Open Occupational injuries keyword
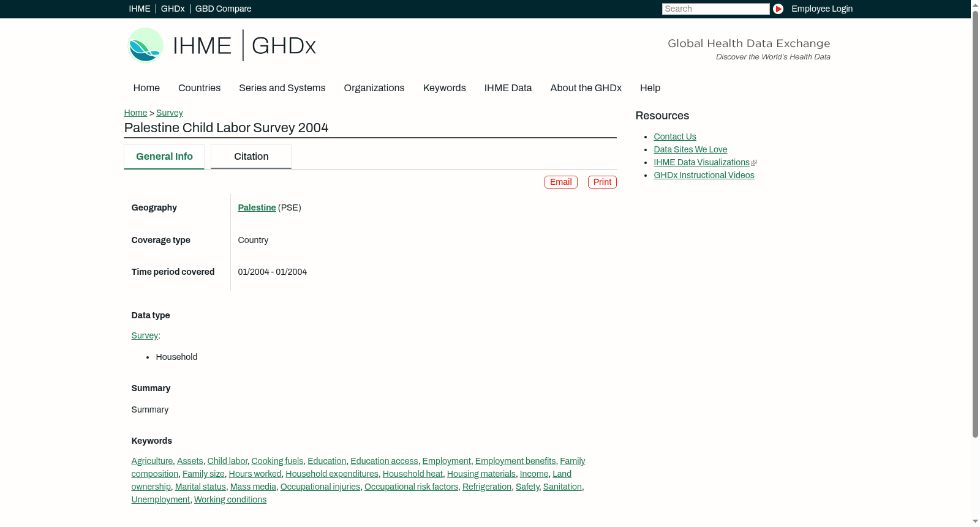Image resolution: width=980 pixels, height=527 pixels. click(320, 487)
